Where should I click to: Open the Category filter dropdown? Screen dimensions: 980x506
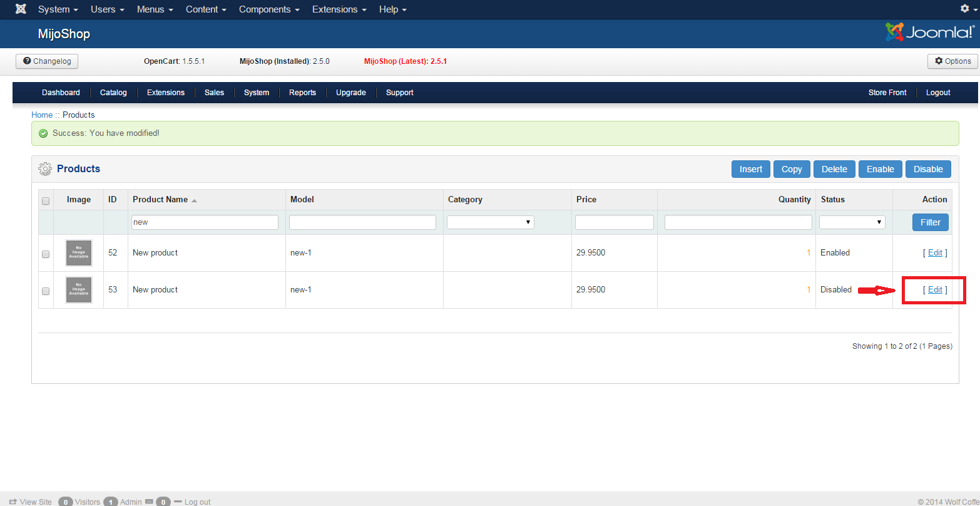(491, 222)
